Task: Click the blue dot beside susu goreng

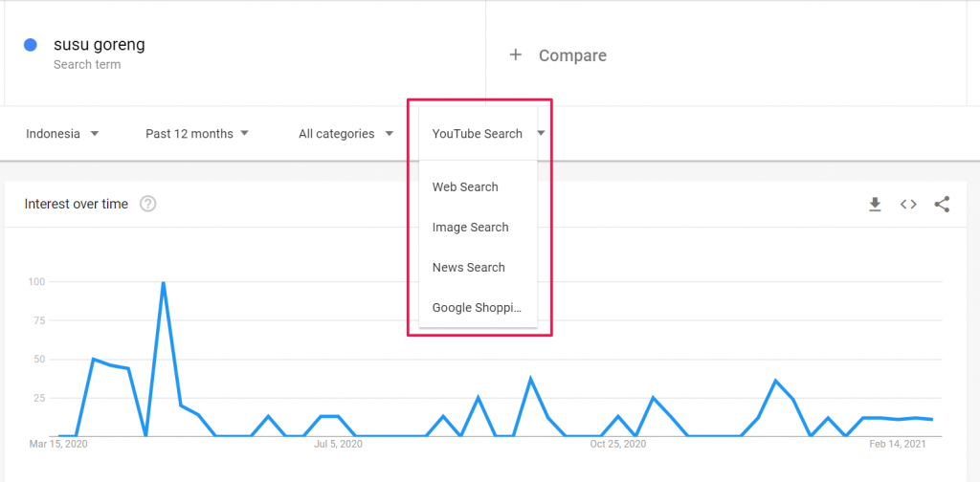Action: pos(30,45)
